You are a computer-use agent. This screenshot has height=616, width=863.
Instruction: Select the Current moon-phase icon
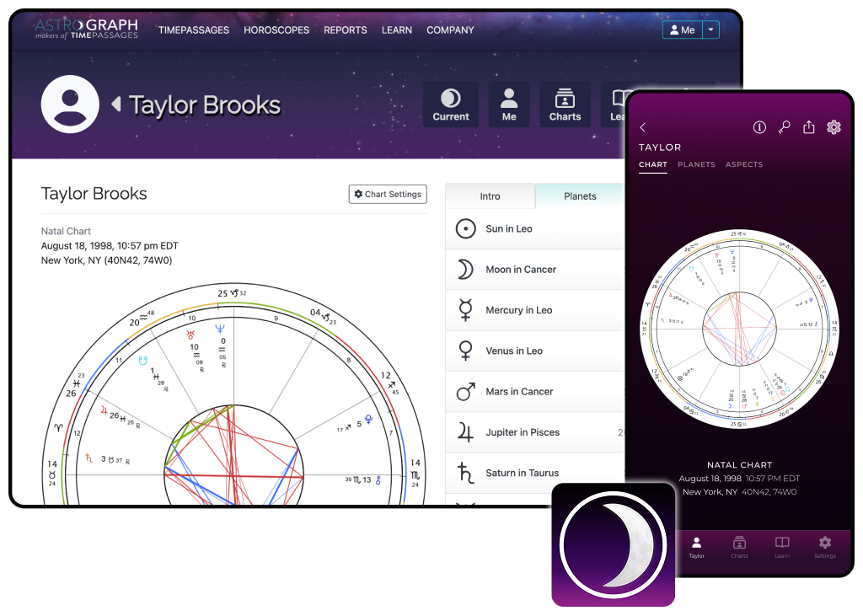(450, 103)
